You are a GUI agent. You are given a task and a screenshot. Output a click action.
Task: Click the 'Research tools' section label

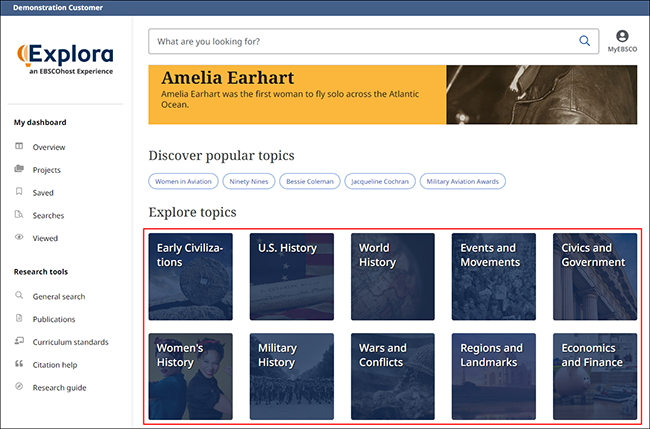coord(41,272)
